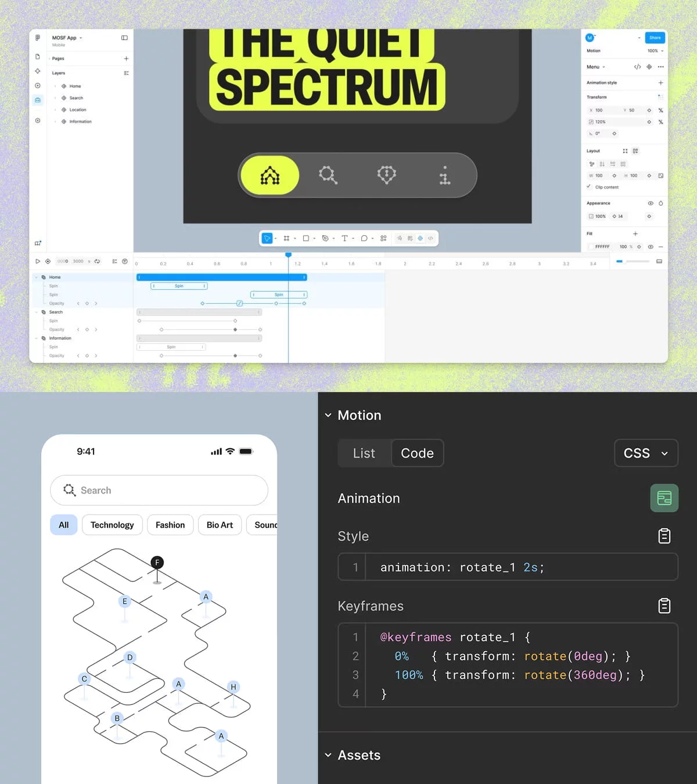Toggle Appearance visibility eye icon

pyautogui.click(x=651, y=203)
